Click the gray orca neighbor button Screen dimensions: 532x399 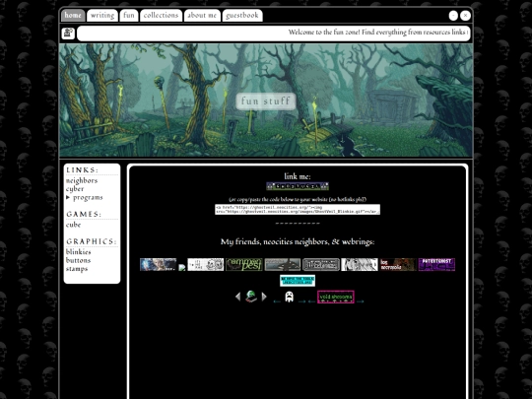point(283,265)
